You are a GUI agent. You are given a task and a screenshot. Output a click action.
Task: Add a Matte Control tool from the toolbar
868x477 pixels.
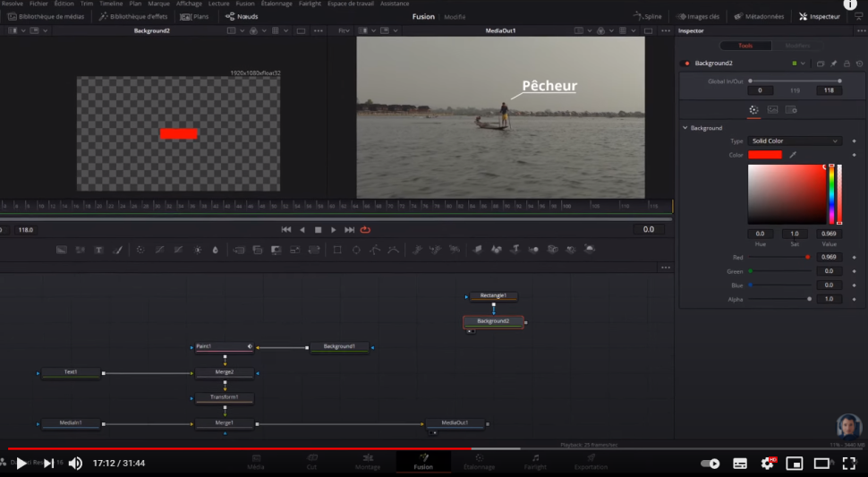point(277,250)
